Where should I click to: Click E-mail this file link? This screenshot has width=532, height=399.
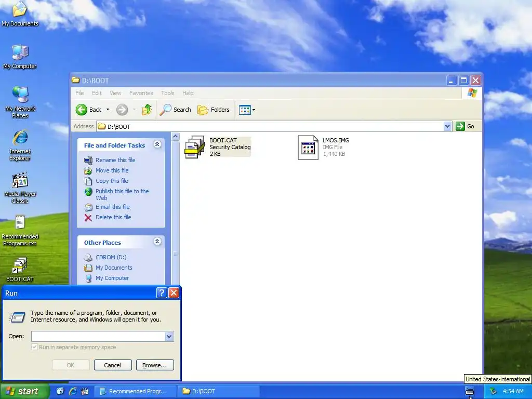112,207
